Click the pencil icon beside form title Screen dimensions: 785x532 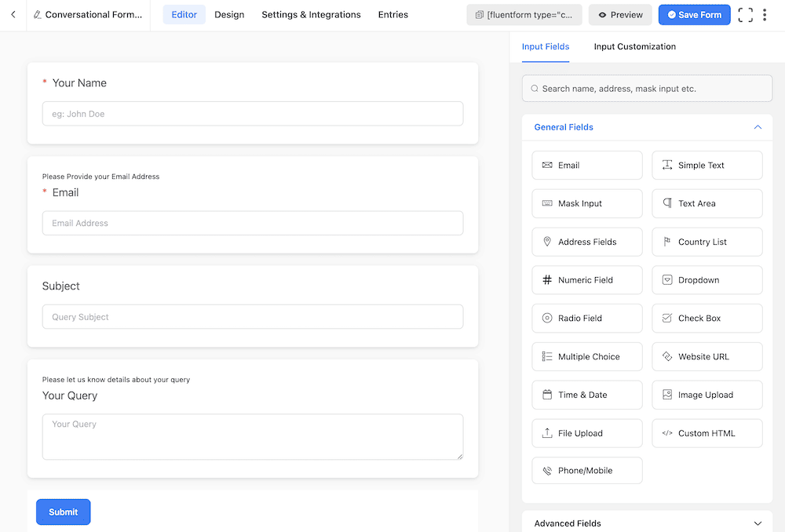(x=38, y=15)
